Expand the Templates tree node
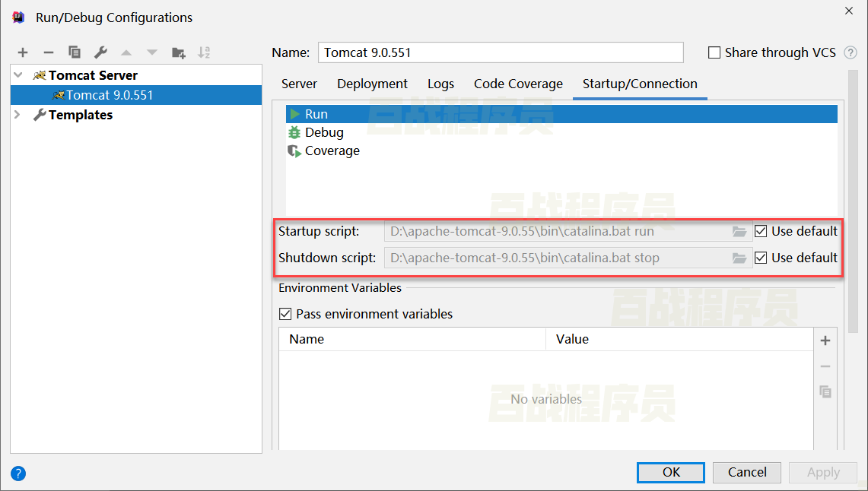The height and width of the screenshot is (491, 868). point(18,115)
